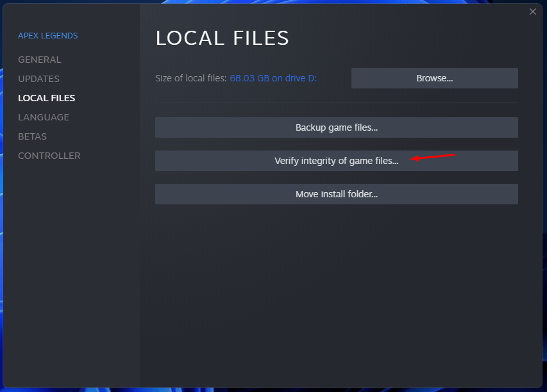Go to the Betas tab
547x392 pixels.
pos(32,136)
